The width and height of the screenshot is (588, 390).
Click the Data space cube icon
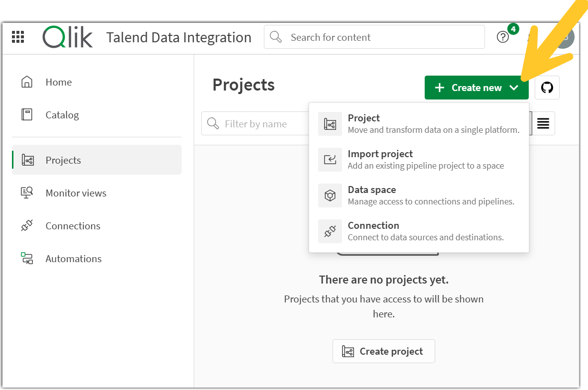330,195
